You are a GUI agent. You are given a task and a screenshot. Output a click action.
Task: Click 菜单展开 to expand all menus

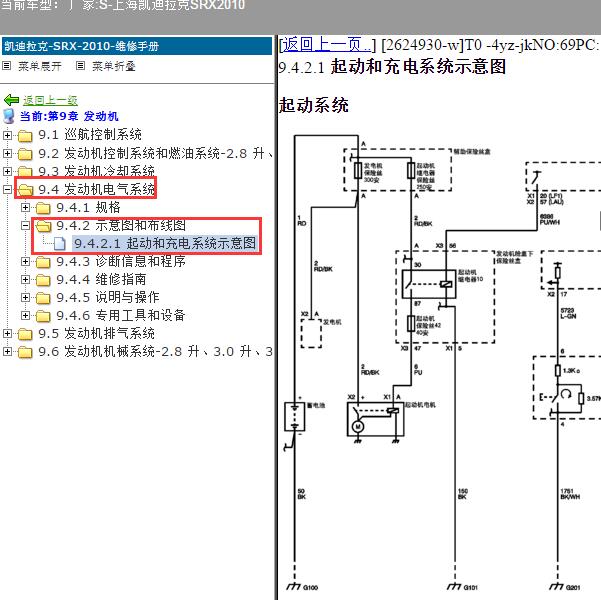40,66
